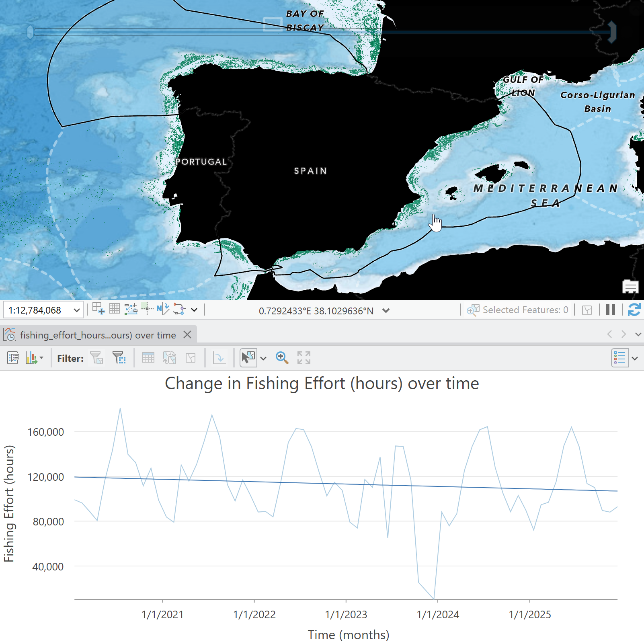Open the map scale dropdown
Screen dimensions: 644x644
coord(77,310)
